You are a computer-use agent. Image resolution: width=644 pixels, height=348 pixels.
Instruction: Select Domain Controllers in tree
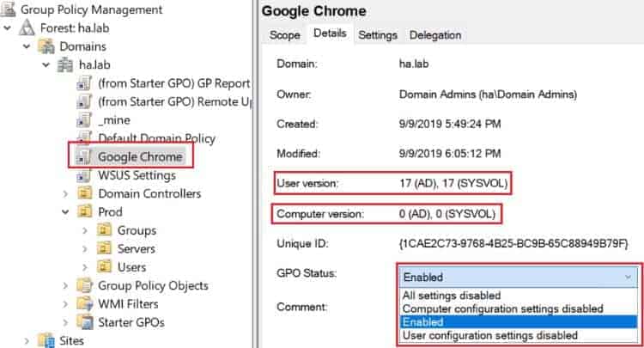(149, 193)
